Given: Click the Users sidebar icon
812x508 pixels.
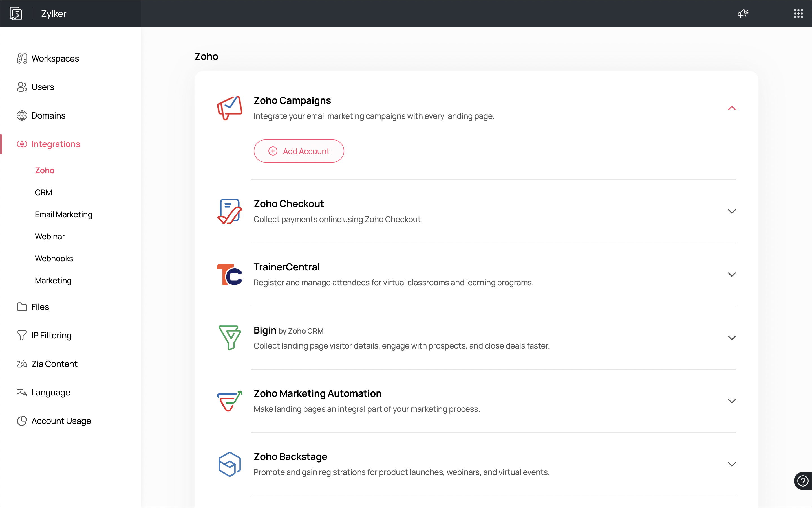Looking at the screenshot, I should coord(22,87).
